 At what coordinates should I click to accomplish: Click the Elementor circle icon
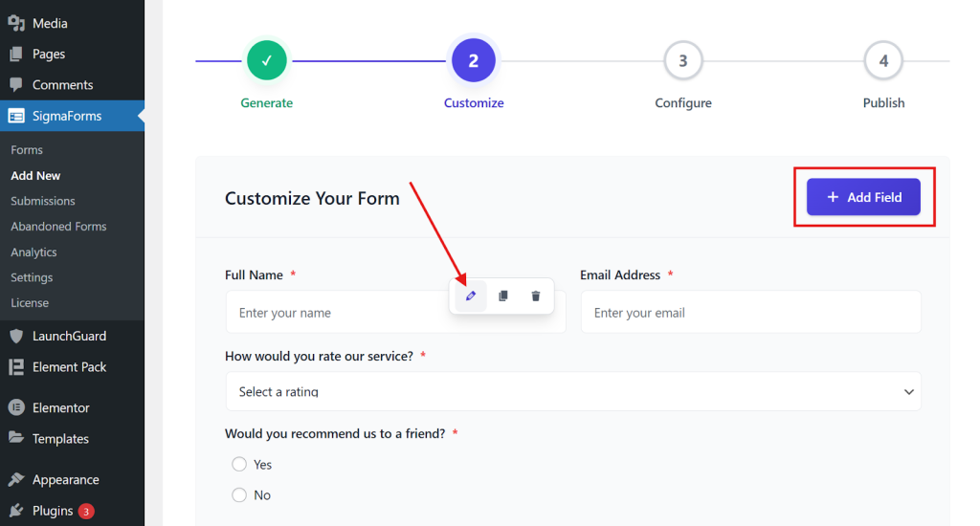pyautogui.click(x=16, y=407)
